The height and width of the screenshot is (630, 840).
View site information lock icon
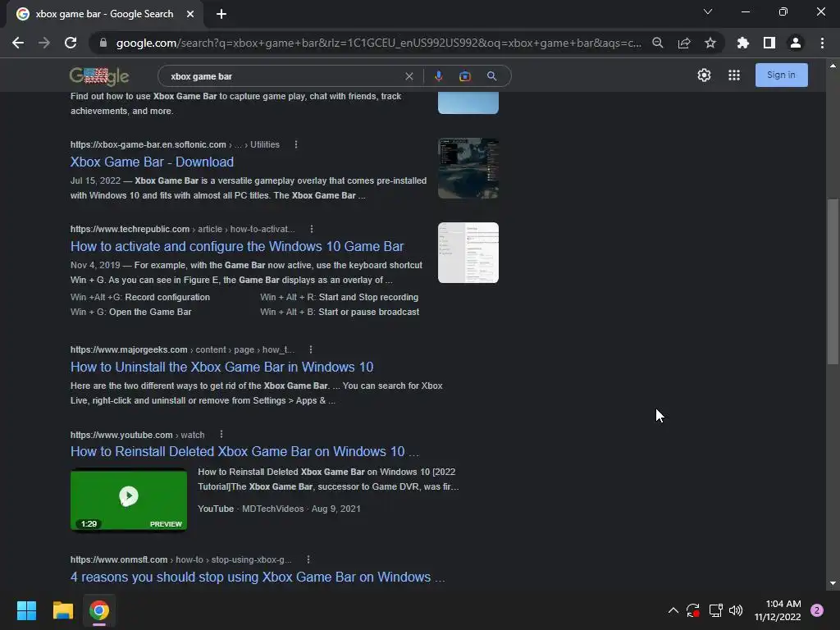103,43
